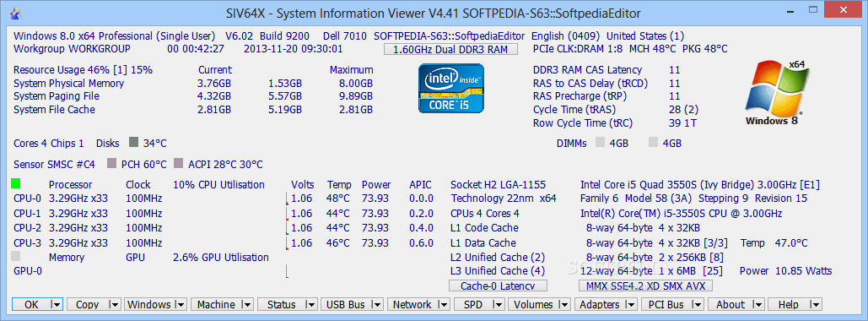Click the Intel Inside Core i5 logo
868x321 pixels.
(x=450, y=89)
